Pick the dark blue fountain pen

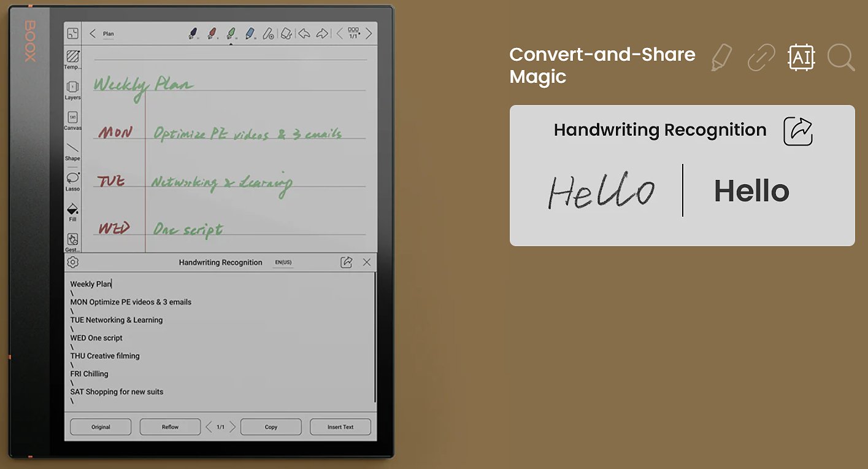(193, 34)
